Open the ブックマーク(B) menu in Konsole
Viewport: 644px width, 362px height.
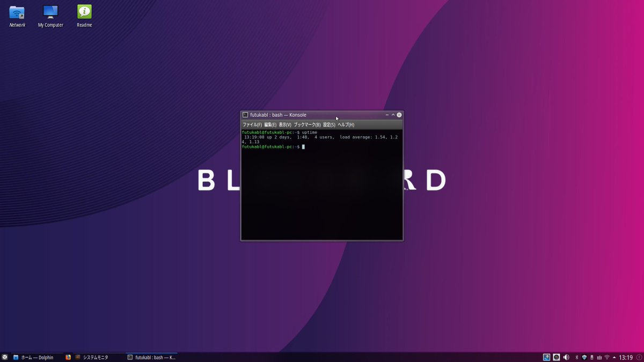307,125
